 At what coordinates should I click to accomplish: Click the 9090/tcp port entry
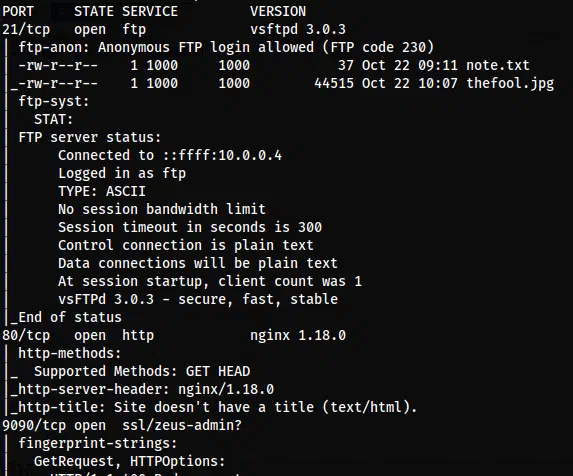[34, 425]
